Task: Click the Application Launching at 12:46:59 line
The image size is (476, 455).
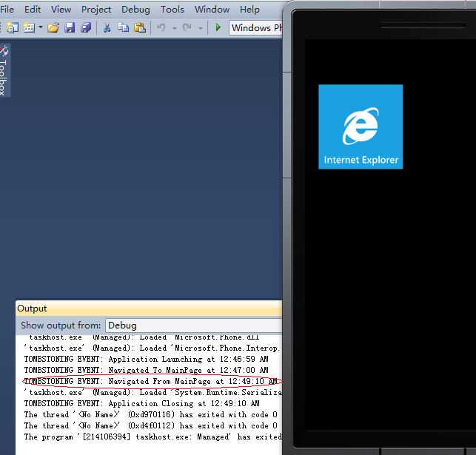Action: [x=147, y=359]
